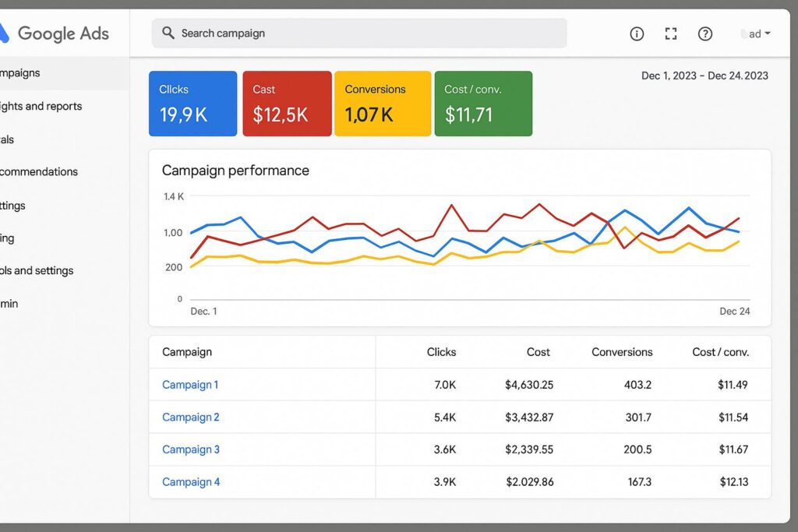Open the help question mark icon
Screen dimensions: 798x532
point(704,33)
